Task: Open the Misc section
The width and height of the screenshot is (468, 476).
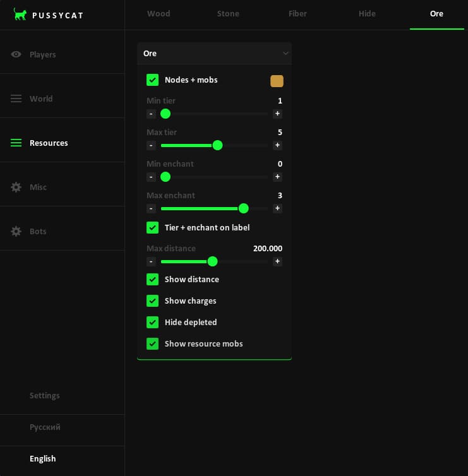Action: click(63, 187)
